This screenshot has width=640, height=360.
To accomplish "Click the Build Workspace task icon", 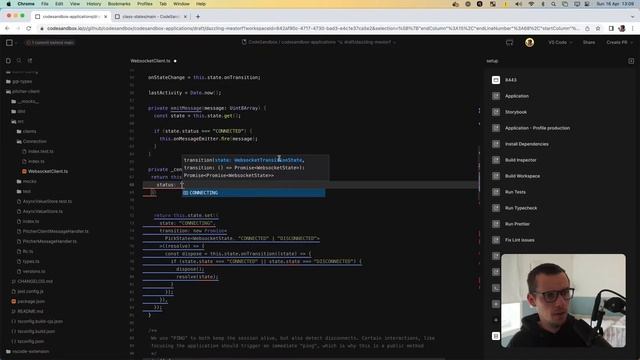I will pos(496,176).
